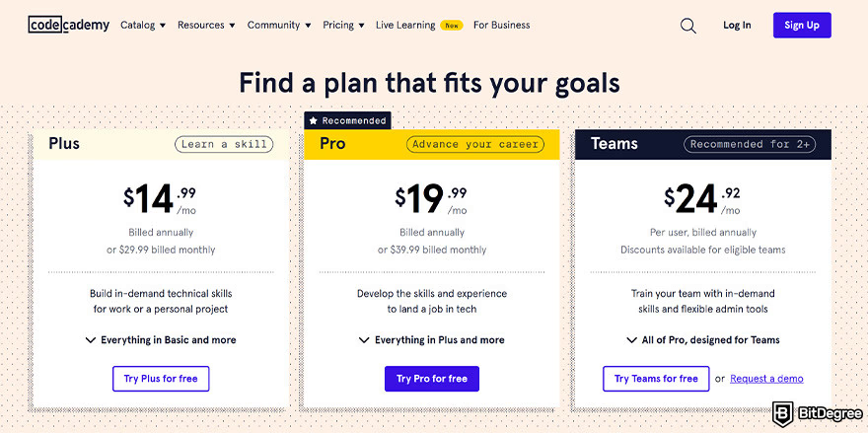
Task: Click the Recommended star badge
Action: tap(347, 120)
